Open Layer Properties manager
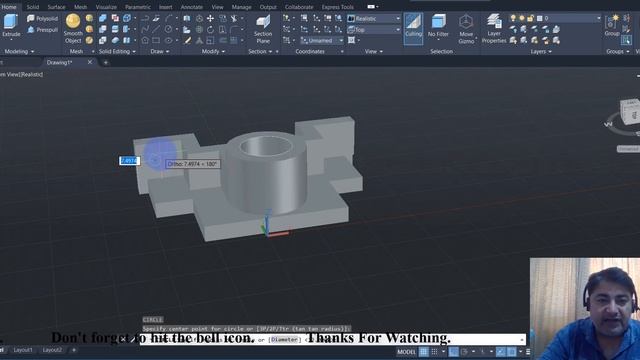Screen dimensions: 640x360 pos(494,29)
